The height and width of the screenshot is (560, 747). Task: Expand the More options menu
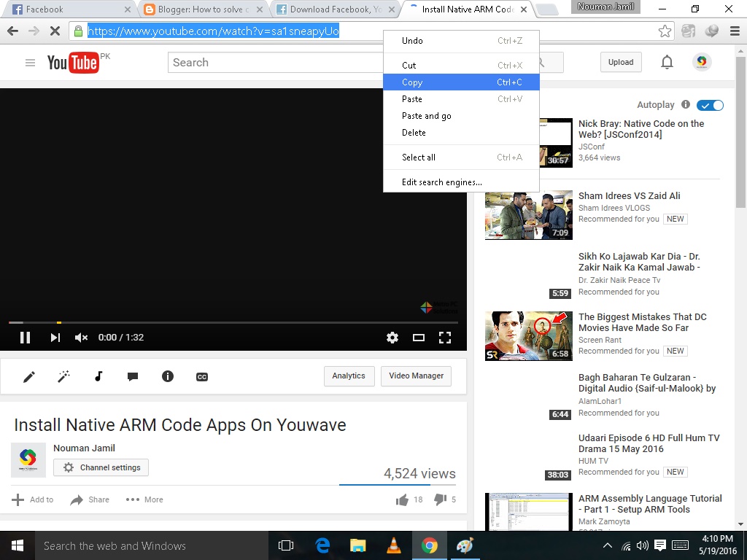[x=144, y=499]
